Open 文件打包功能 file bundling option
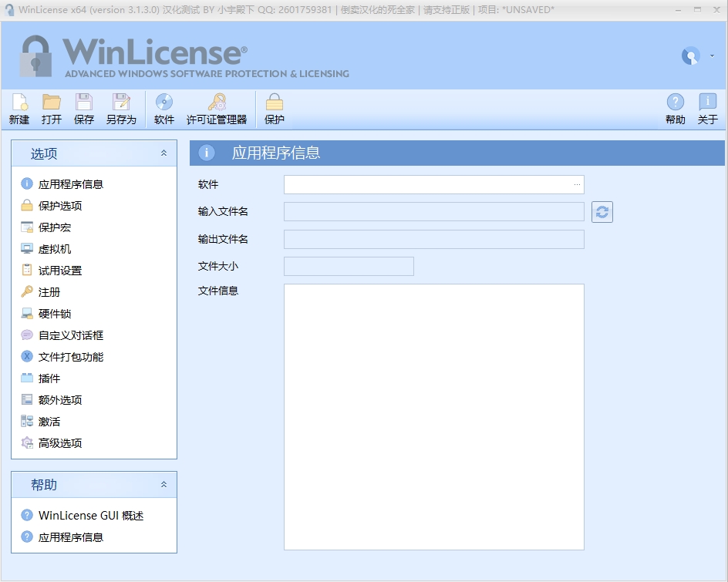This screenshot has width=728, height=582. tap(62, 357)
